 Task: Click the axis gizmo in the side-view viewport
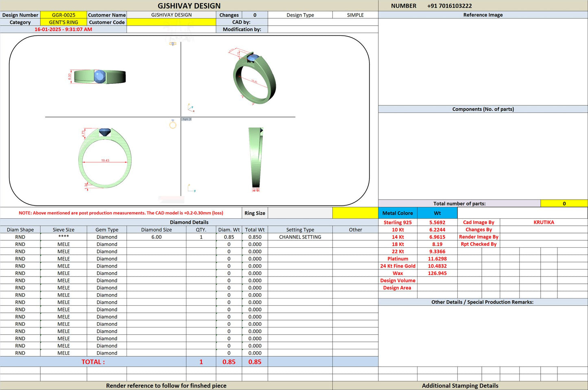(191, 188)
